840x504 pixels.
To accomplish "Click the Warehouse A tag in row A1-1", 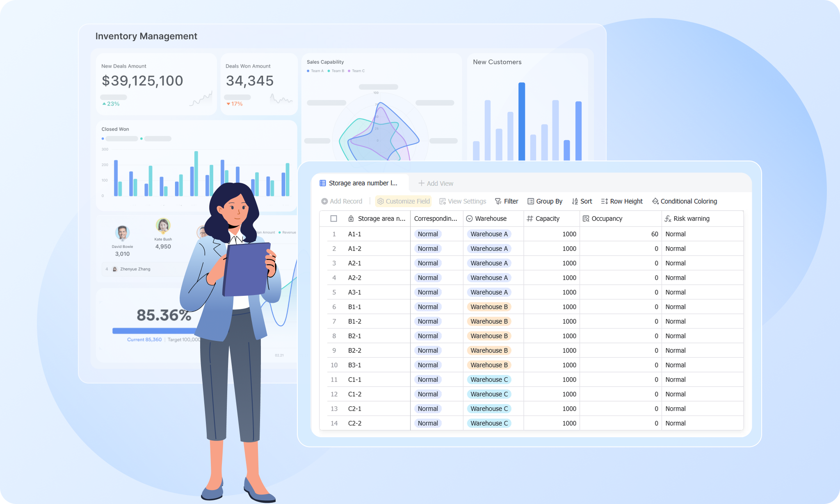I will (x=489, y=234).
